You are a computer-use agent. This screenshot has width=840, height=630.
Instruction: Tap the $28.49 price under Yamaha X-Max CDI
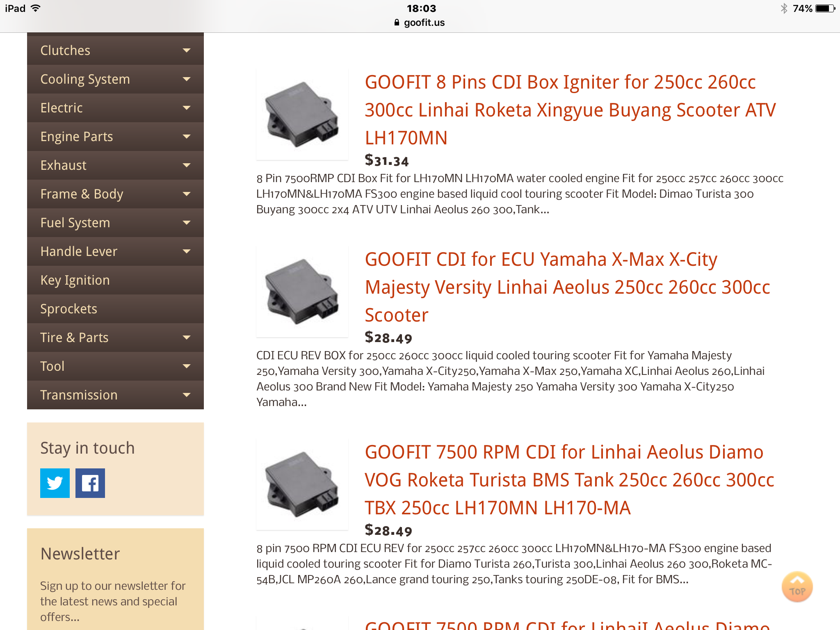pos(388,338)
